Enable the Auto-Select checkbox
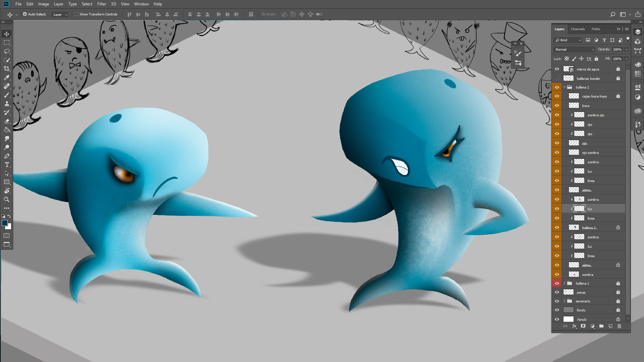This screenshot has width=644, height=362. coord(25,14)
